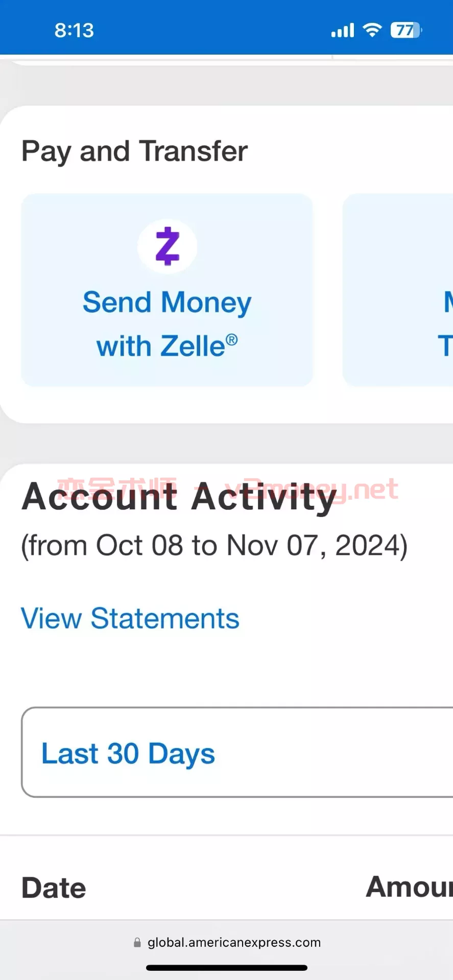Tap the Wi-Fi status icon
The height and width of the screenshot is (980, 453).
tap(372, 30)
